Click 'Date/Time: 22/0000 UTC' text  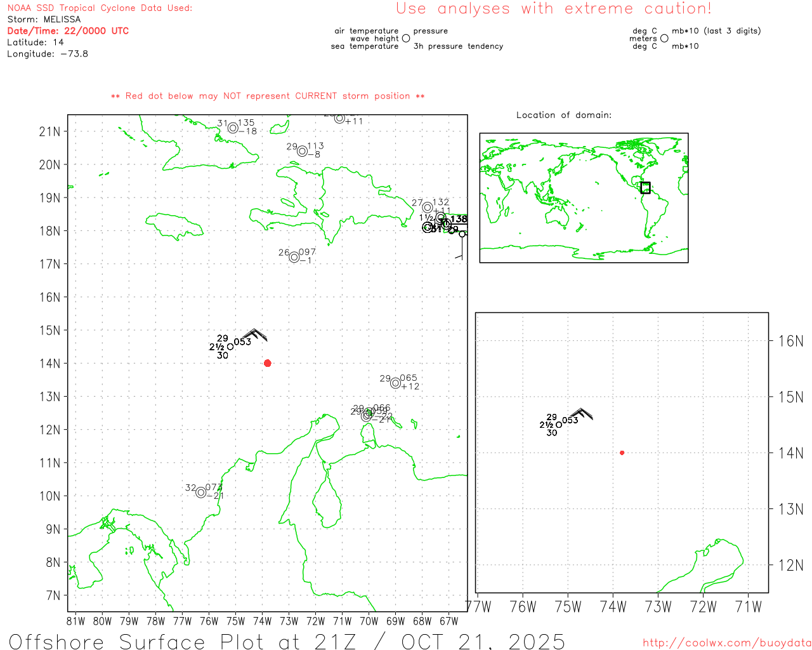click(x=68, y=31)
